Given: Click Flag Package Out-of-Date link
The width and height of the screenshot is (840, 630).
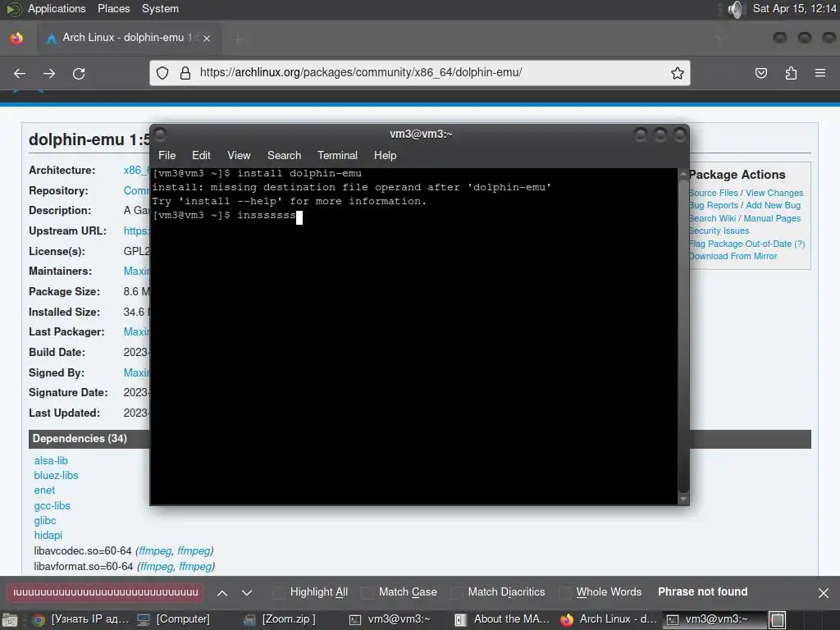Looking at the screenshot, I should [x=746, y=244].
